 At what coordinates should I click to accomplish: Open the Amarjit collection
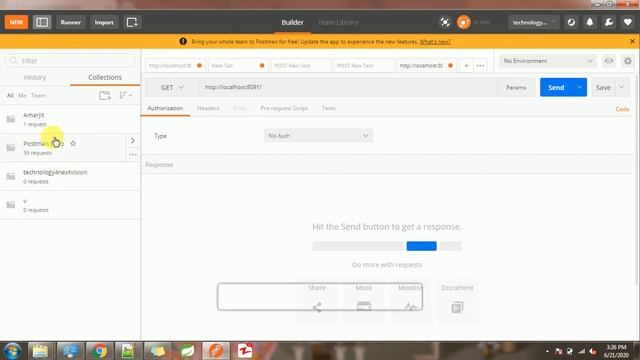[x=70, y=119]
